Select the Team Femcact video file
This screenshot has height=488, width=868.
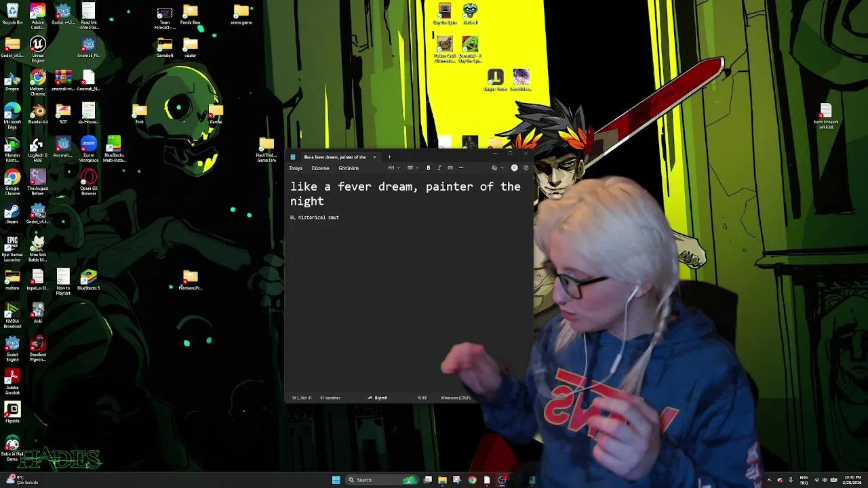165,18
